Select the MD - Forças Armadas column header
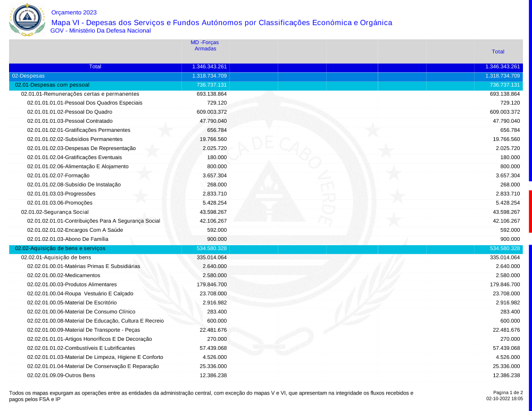Viewport: 532px width, 411px height. click(205, 45)
